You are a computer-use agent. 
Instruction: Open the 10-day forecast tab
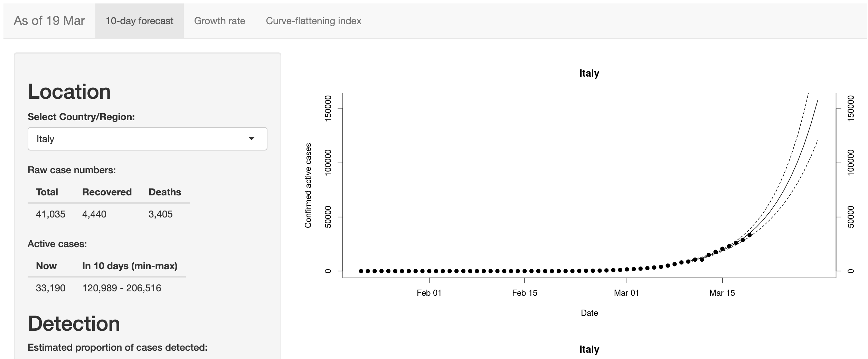139,21
